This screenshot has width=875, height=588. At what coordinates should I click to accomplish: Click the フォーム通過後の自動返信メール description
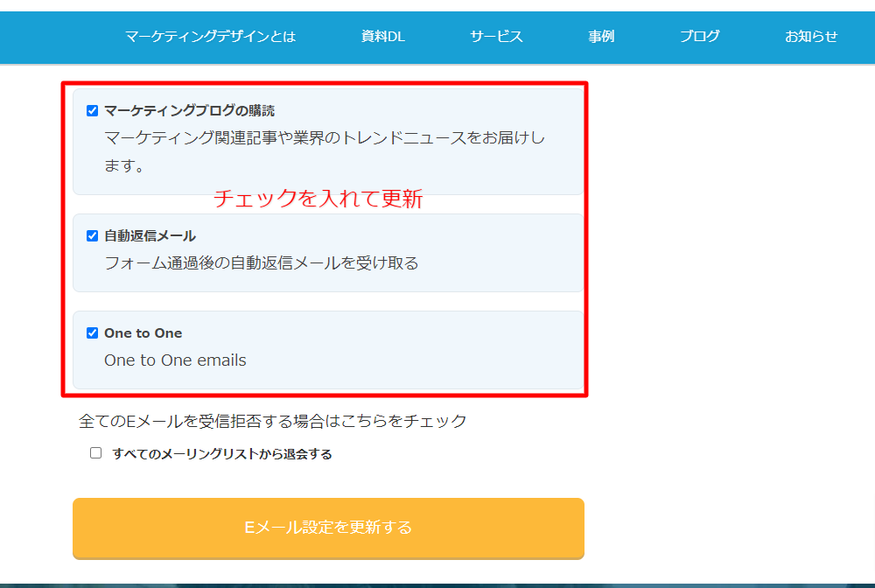pos(261,262)
